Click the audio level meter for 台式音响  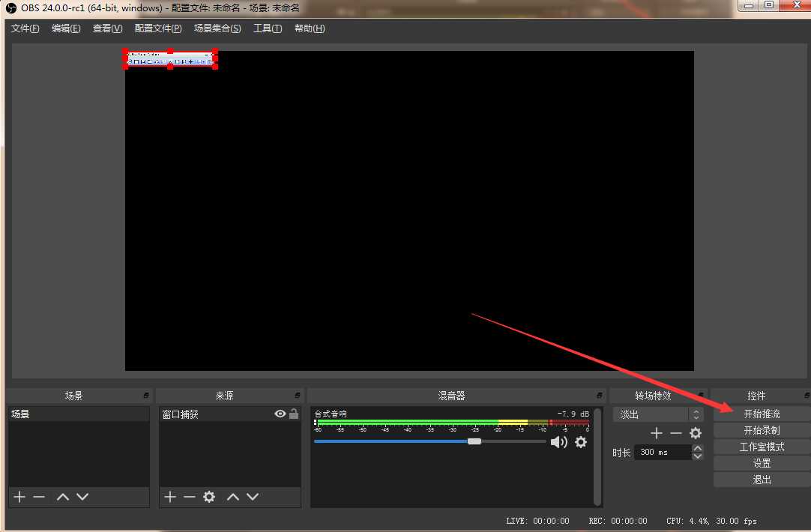tap(451, 423)
